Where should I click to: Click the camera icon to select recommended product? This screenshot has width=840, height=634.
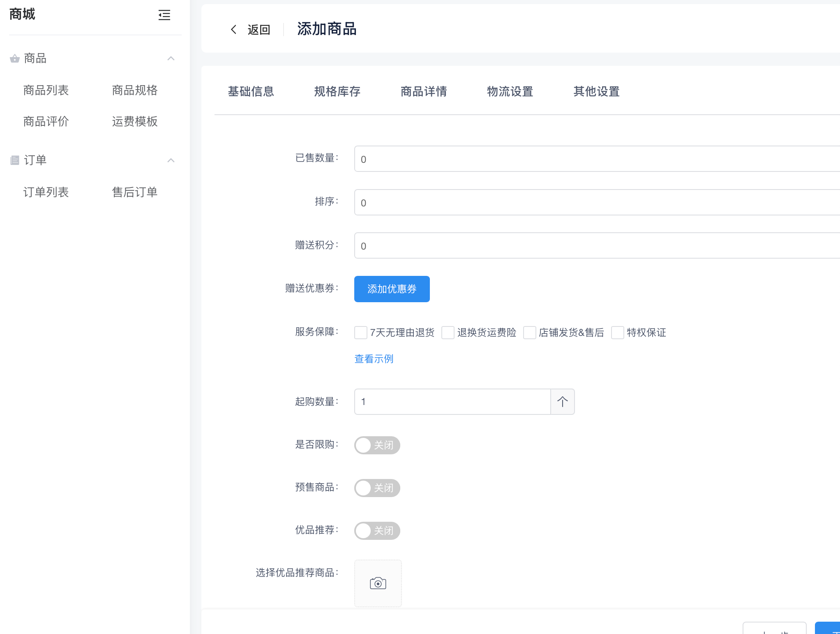click(378, 583)
